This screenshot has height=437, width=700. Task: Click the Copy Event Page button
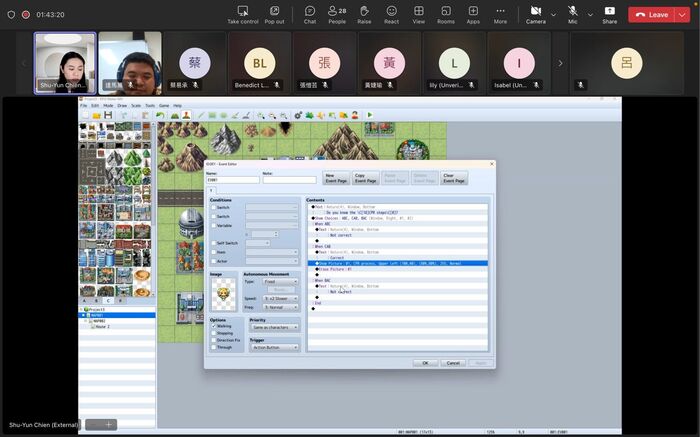[x=366, y=178]
